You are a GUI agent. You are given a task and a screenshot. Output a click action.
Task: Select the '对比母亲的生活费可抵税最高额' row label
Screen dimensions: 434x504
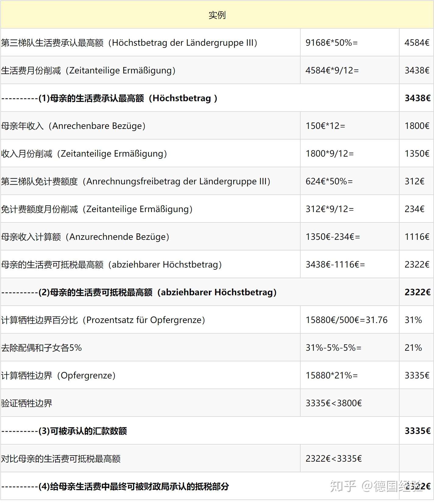[61, 459]
